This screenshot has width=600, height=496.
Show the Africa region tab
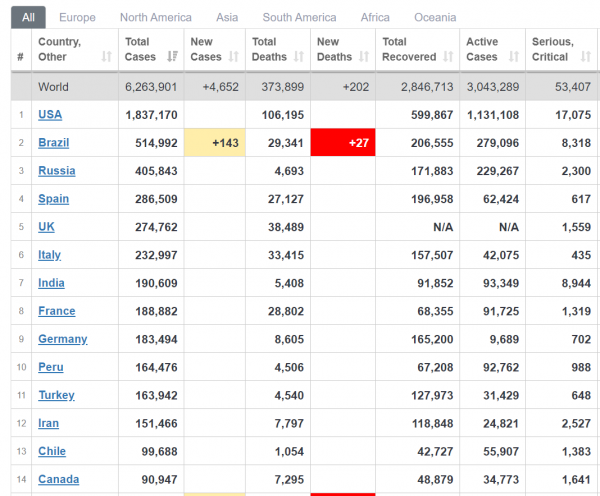(x=375, y=18)
